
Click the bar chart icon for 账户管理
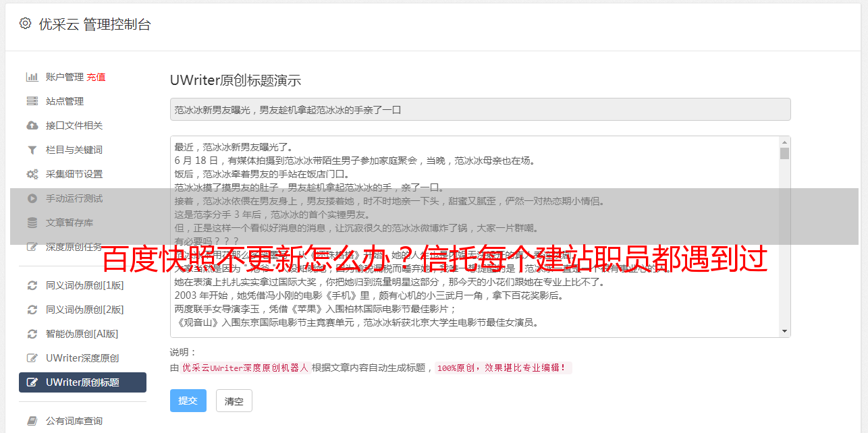click(x=32, y=77)
